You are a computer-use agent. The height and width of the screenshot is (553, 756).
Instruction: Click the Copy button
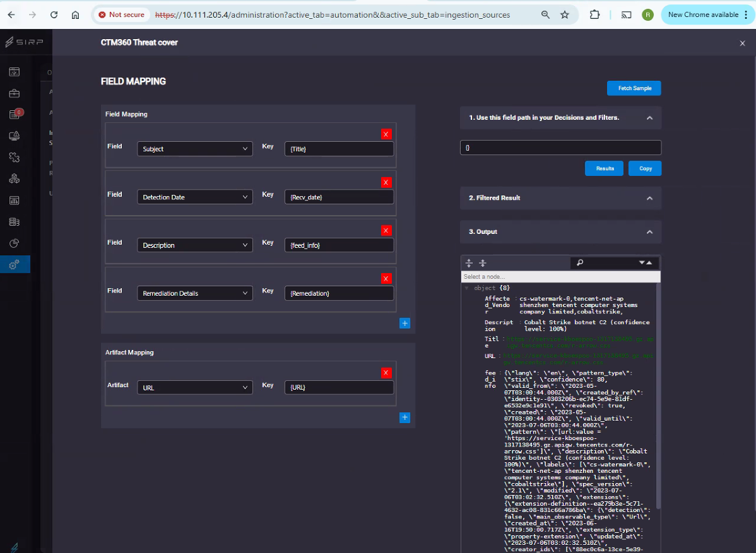(645, 168)
